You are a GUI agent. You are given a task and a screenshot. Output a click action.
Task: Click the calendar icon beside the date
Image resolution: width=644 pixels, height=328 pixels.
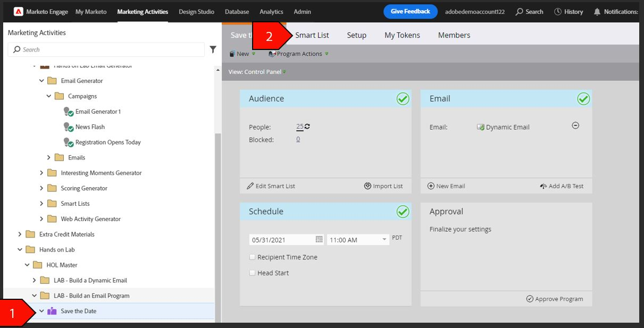point(319,239)
